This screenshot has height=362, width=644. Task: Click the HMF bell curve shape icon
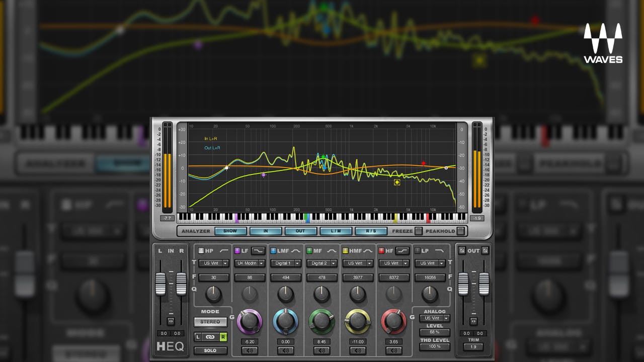368,250
